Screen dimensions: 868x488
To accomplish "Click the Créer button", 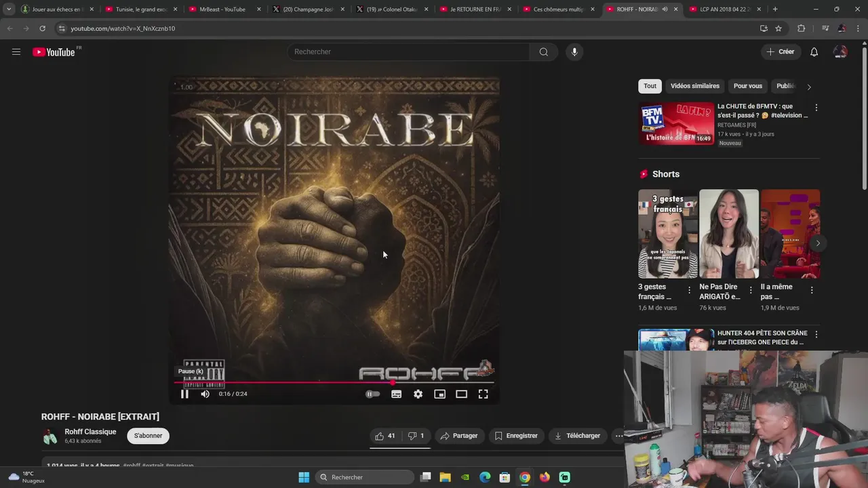I will click(780, 52).
